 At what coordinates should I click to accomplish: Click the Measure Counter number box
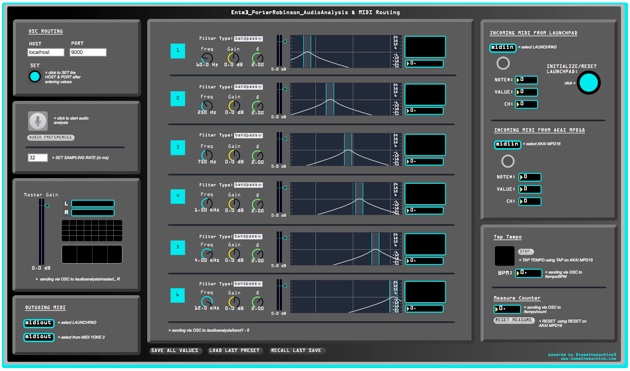click(x=507, y=310)
